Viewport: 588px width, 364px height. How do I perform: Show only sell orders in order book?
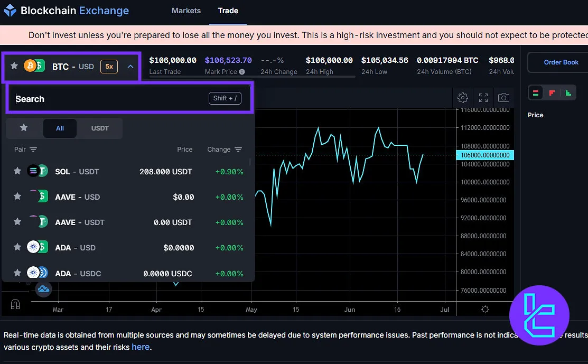(x=552, y=93)
